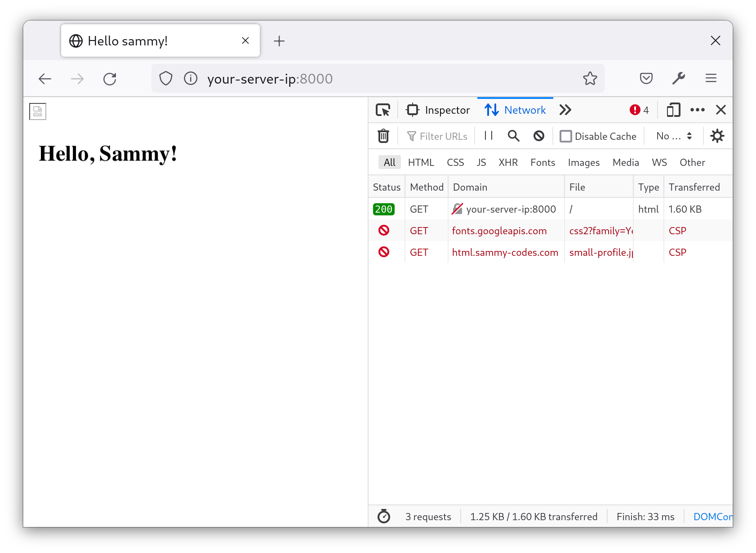Viewport: 756px width, 553px height.
Task: View the 4 errors indicator
Action: (x=639, y=110)
